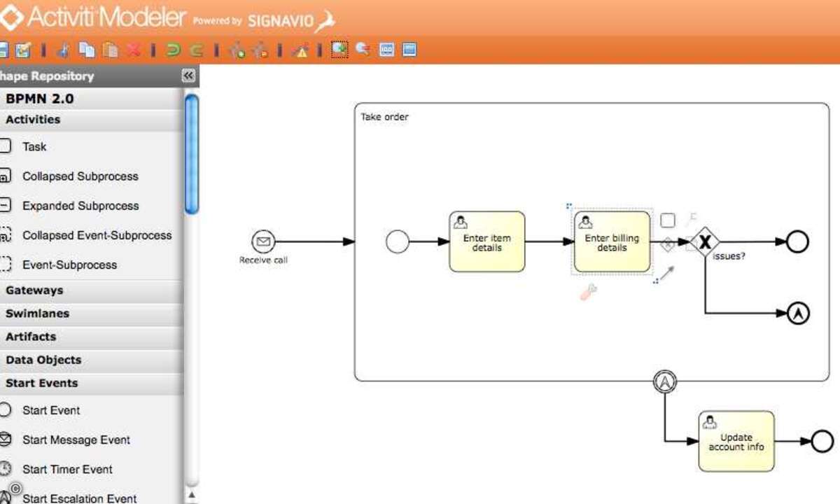Expand the Artifacts section
The width and height of the screenshot is (840, 504).
(x=92, y=337)
